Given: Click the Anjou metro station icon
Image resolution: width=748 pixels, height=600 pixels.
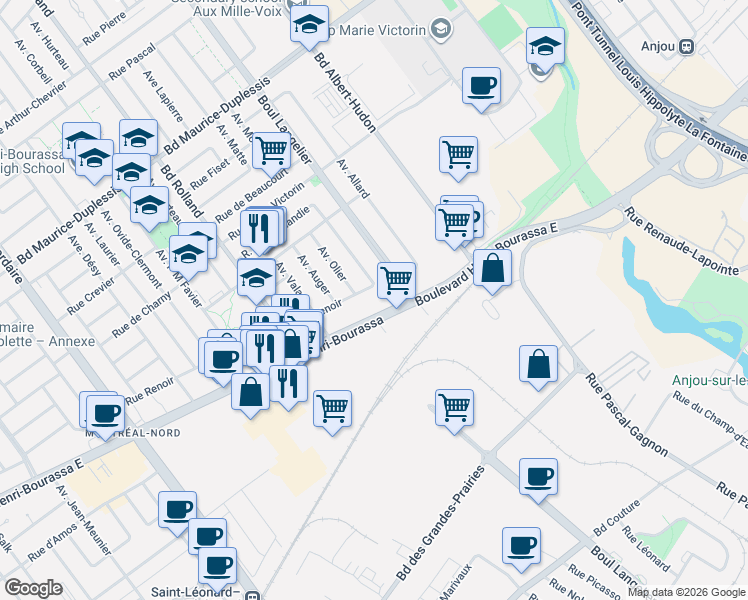Looking at the screenshot, I should point(686,46).
